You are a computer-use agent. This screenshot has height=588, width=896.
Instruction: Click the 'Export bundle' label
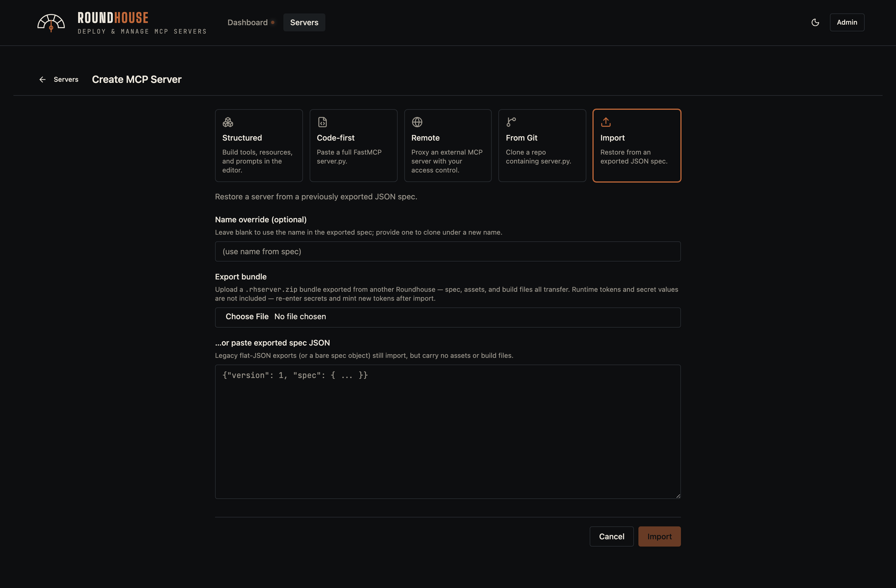tap(241, 277)
